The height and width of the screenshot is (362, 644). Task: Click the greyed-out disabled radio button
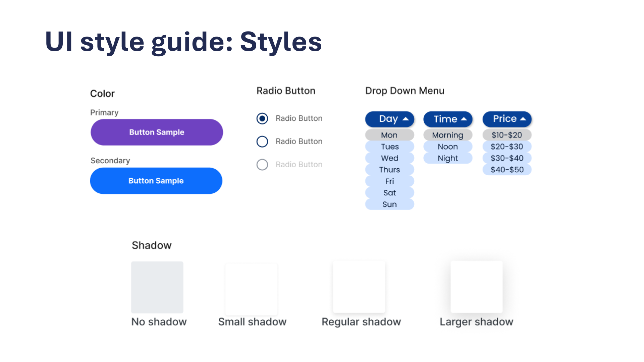262,165
